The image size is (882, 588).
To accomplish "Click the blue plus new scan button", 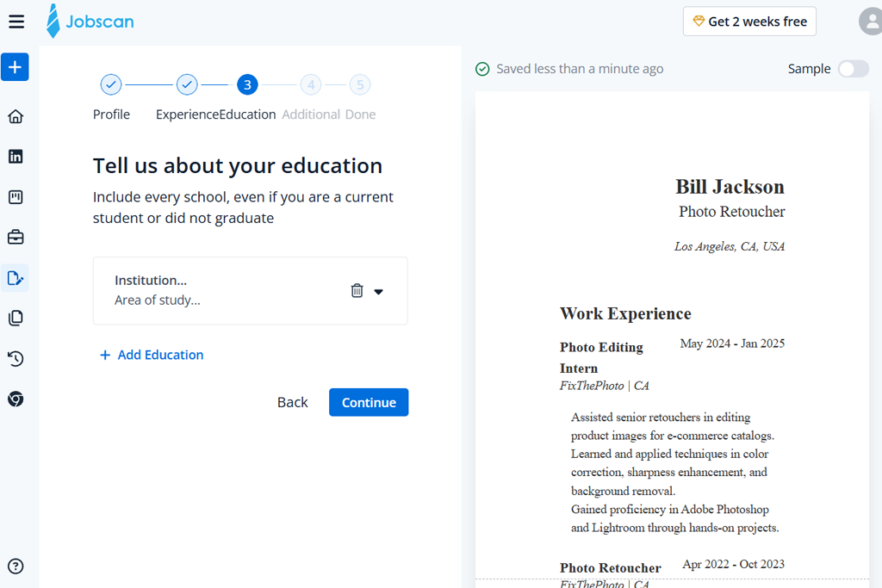I will pos(15,67).
